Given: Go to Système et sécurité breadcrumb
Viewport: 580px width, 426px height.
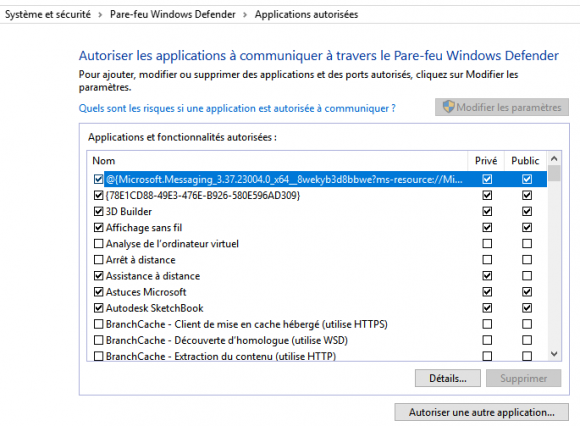Looking at the screenshot, I should [x=48, y=14].
